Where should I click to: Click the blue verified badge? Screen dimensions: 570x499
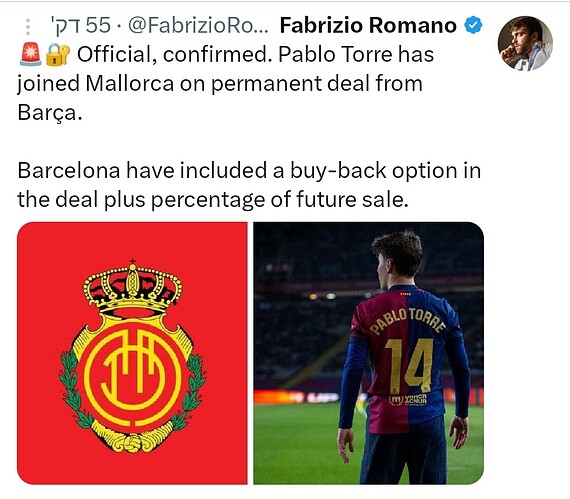[x=473, y=25]
